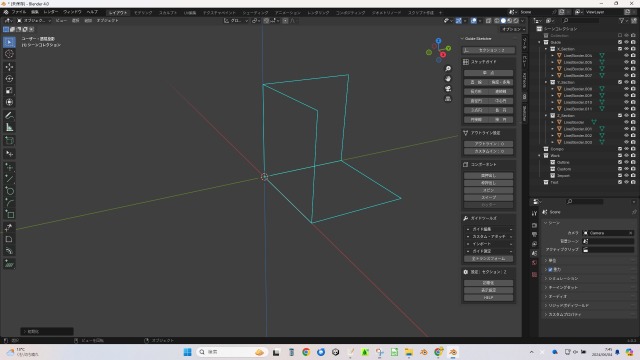The width and height of the screenshot is (640, 360).
Task: Click Custom: 0 button in sidebar panel
Action: pyautogui.click(x=489, y=151)
